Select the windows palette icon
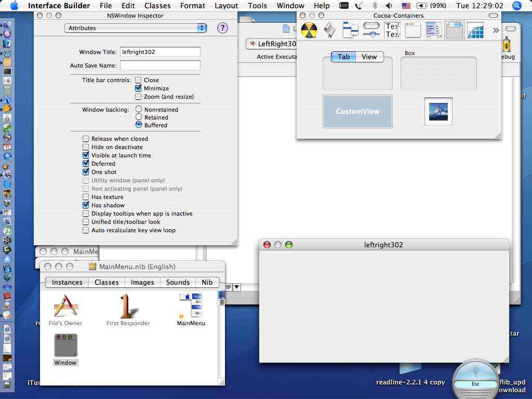Image resolution: width=532 pixels, height=399 pixels. pos(413,31)
